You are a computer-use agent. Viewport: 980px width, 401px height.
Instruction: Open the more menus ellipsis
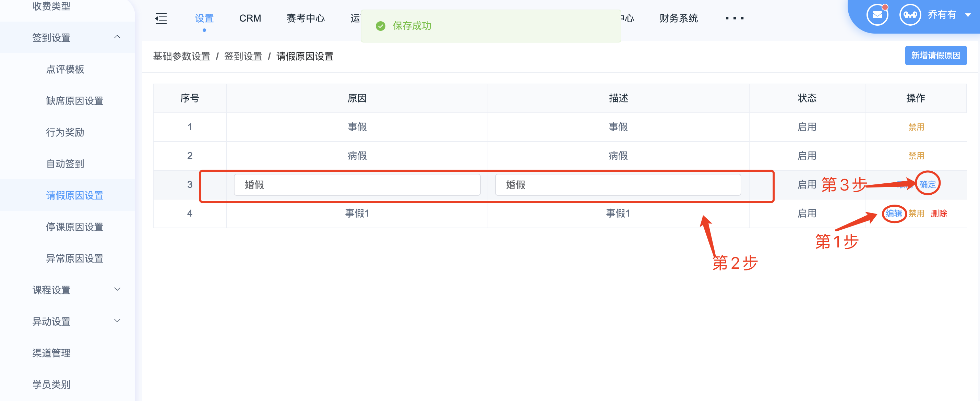click(734, 18)
